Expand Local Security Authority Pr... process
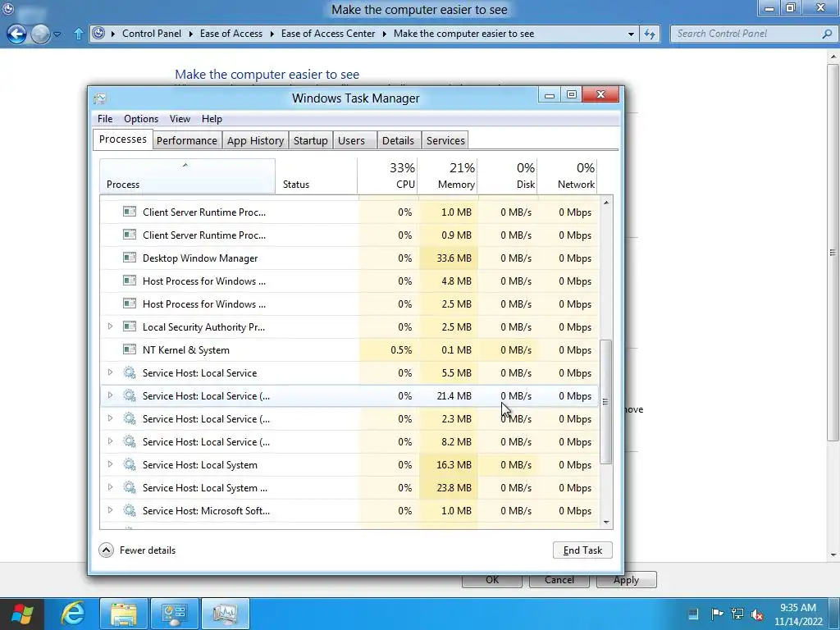Viewport: 840px width, 630px height. pyautogui.click(x=110, y=326)
